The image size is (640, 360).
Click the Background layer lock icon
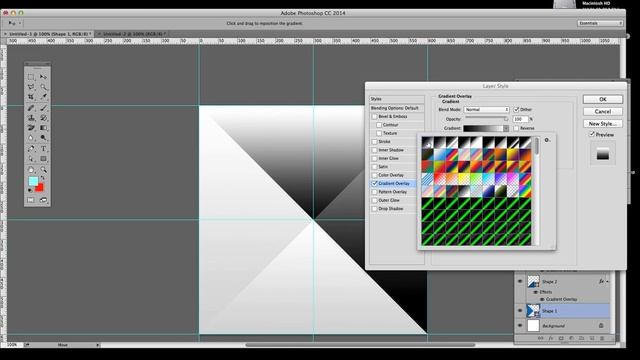pyautogui.click(x=601, y=326)
